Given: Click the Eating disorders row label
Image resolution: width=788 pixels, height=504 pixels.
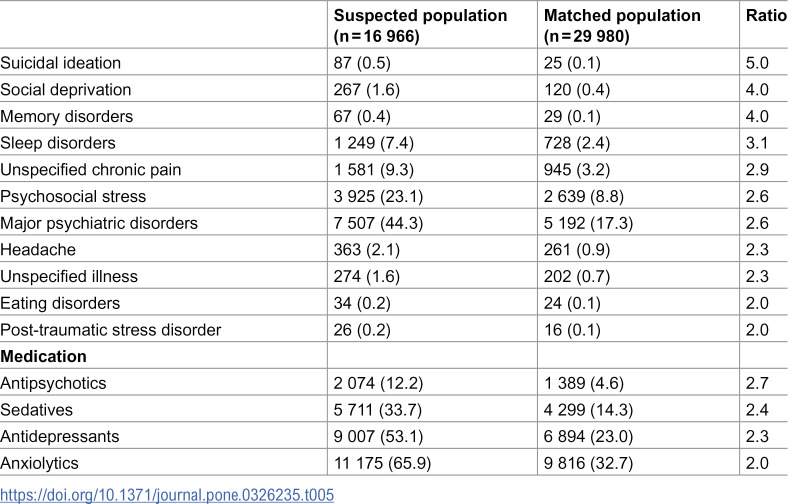Looking at the screenshot, I should click(x=60, y=303).
